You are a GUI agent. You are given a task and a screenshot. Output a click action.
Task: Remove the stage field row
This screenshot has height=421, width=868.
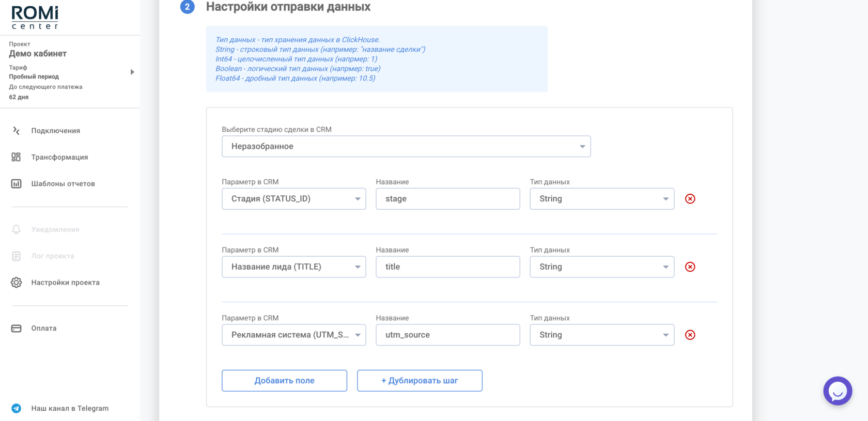[690, 199]
